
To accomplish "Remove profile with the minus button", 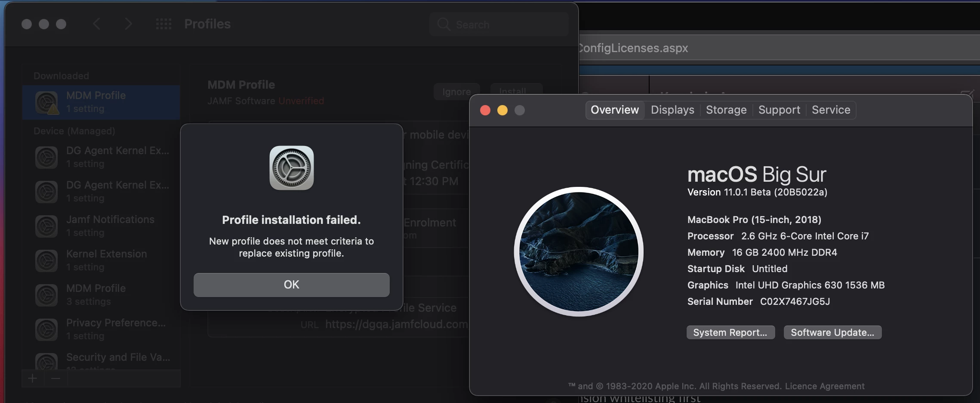I will tap(55, 378).
